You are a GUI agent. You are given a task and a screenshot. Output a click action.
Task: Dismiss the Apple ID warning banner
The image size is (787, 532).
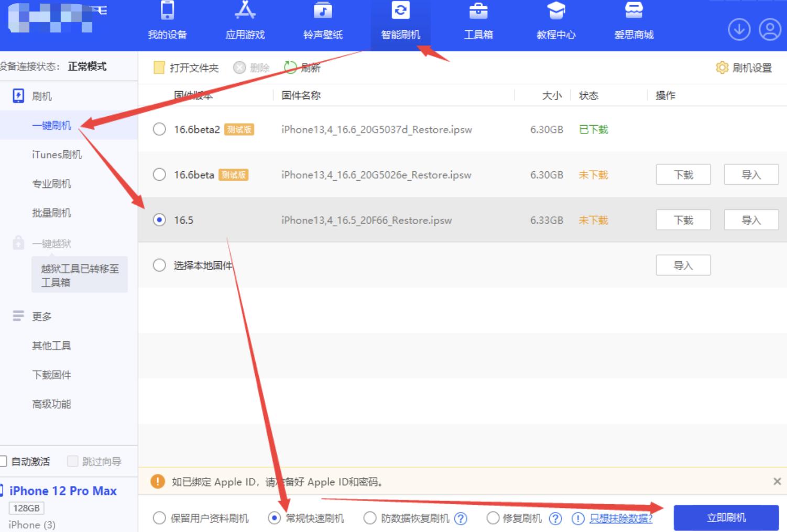778,481
